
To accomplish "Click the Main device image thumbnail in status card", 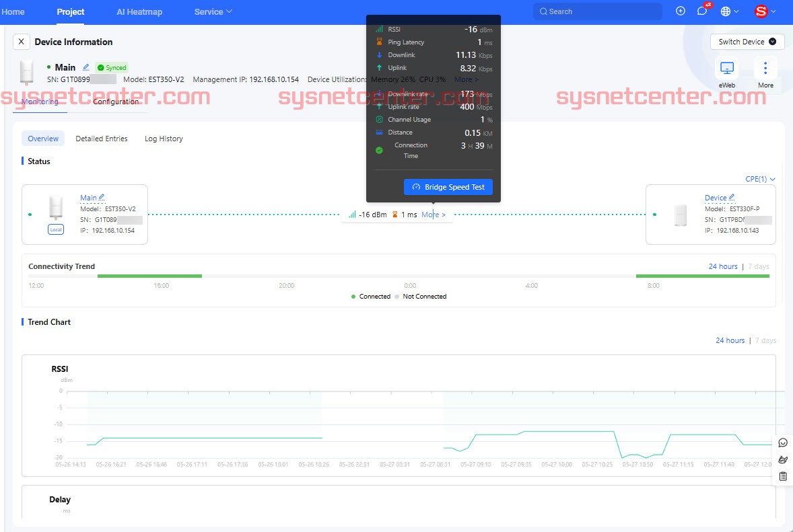I will pyautogui.click(x=56, y=208).
